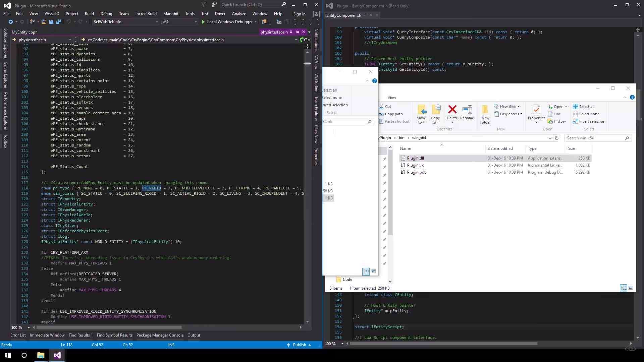
Task: Open the Error List panel tab
Action: tap(18, 335)
